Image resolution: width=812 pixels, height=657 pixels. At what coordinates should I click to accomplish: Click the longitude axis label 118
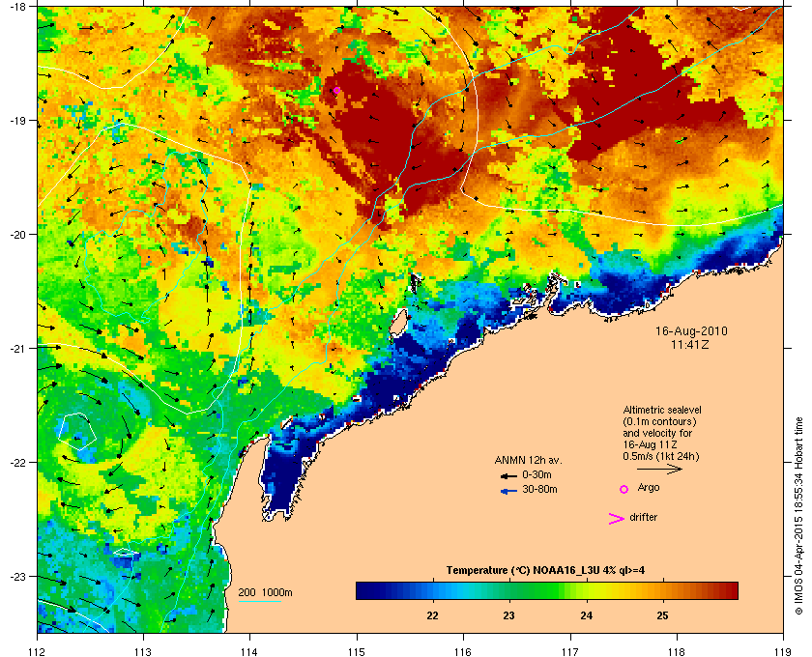[677, 652]
